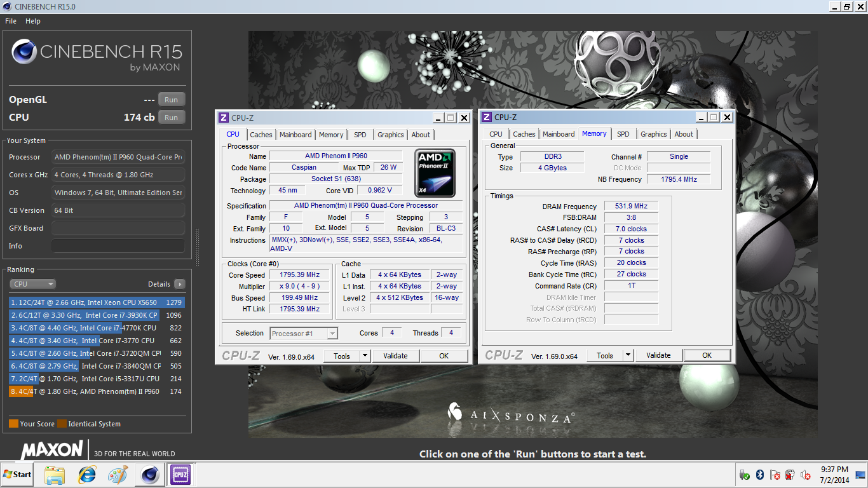Click the volume speaker tray icon

[805, 474]
